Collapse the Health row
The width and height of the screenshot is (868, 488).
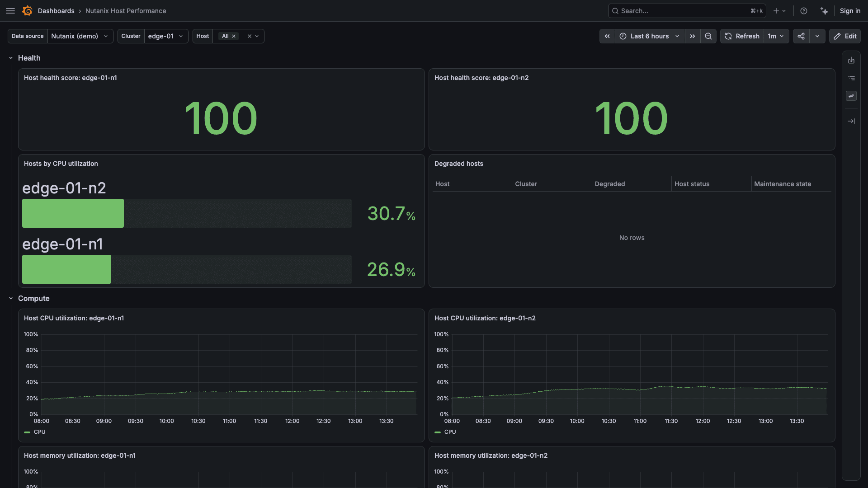[11, 58]
